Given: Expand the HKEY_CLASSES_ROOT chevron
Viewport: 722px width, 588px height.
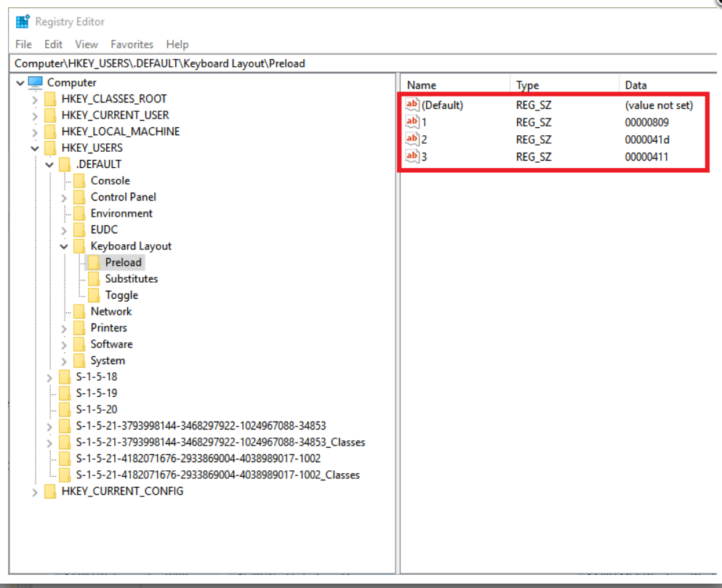Looking at the screenshot, I should [x=35, y=99].
